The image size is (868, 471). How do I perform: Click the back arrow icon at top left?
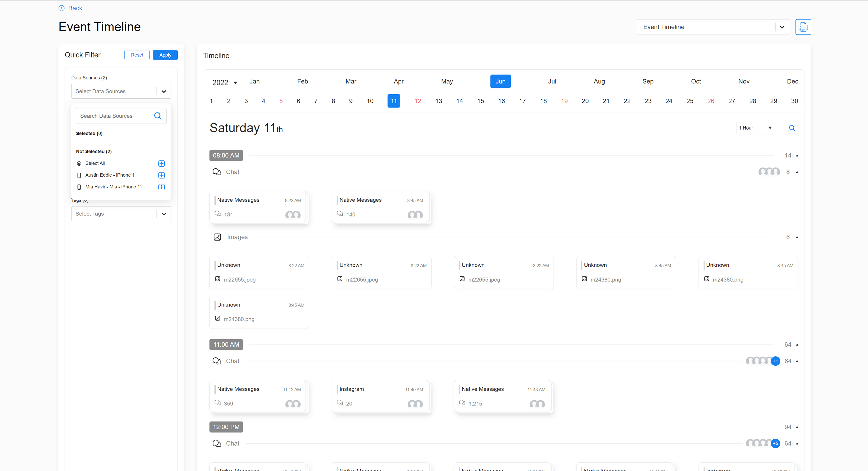(61, 8)
